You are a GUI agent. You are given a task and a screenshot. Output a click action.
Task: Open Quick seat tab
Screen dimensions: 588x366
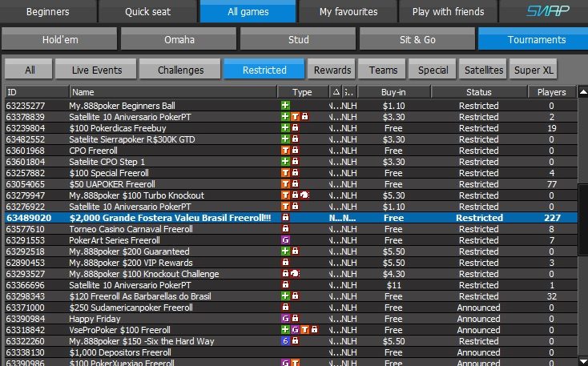click(147, 11)
